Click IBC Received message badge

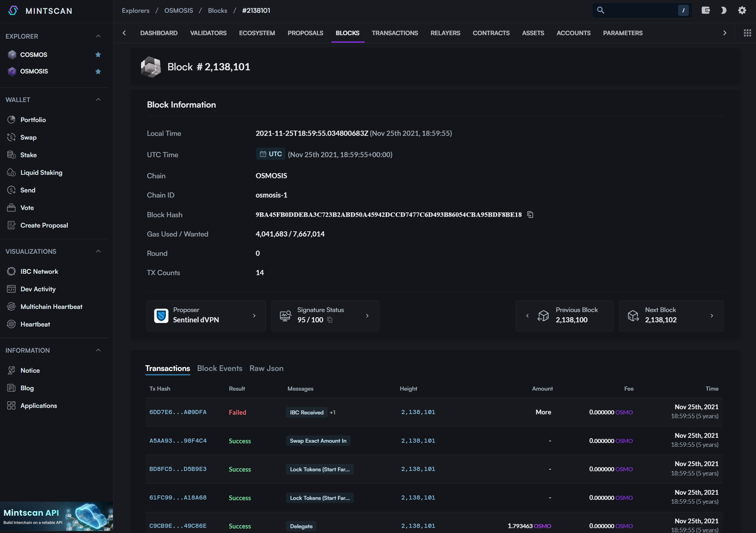coord(307,412)
